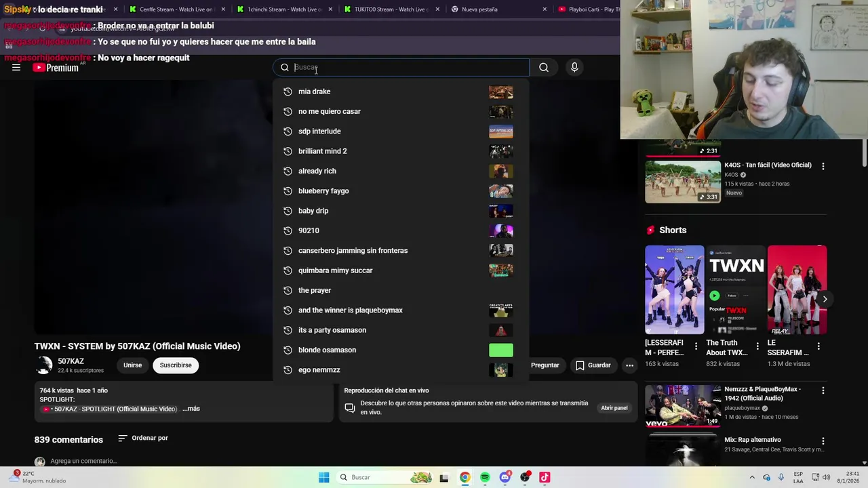Click the 507KAZ channel avatar
868x488 pixels.
[44, 365]
